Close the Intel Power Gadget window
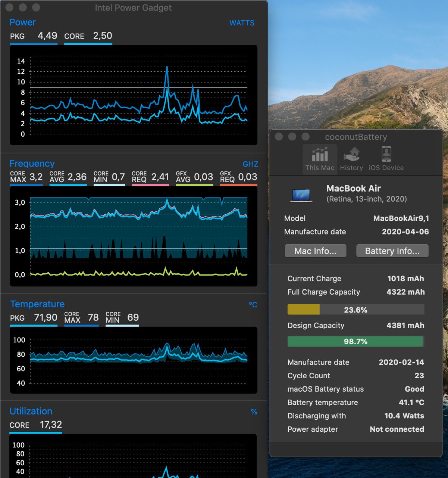448x478 pixels. (x=9, y=7)
